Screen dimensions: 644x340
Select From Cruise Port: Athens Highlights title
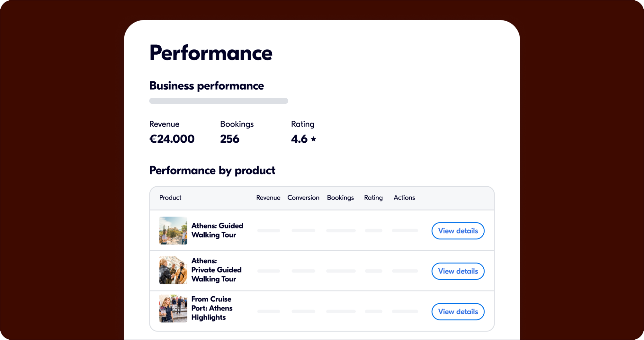click(x=212, y=308)
